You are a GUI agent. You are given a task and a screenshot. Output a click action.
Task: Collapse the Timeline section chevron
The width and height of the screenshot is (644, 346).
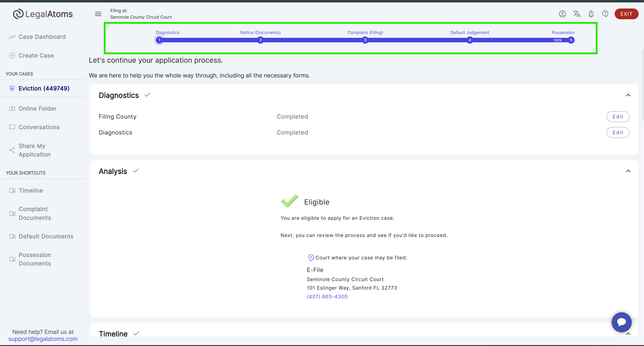628,334
